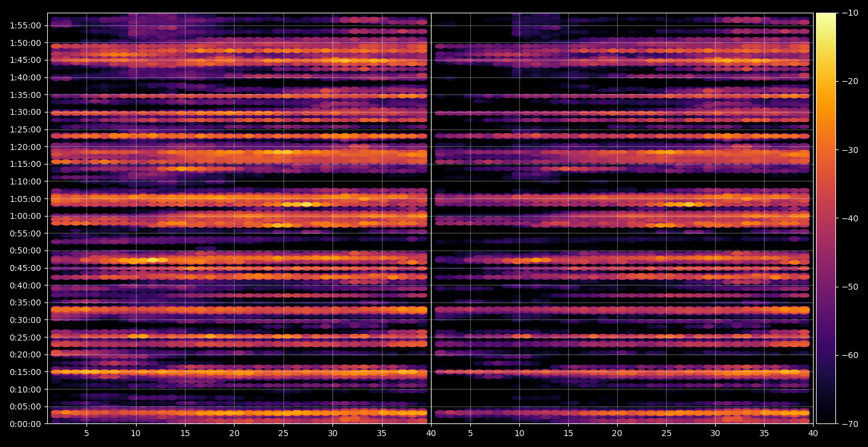Pick the 0:25:00 y-axis label
Screen dimensions: 868x447
pos(25,338)
